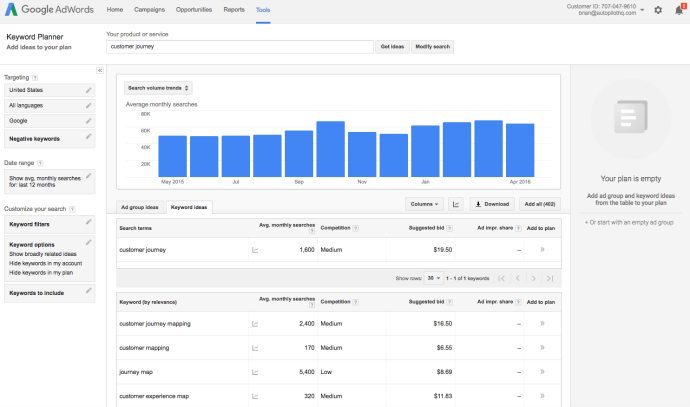
Task: Edit Keywords to include pencil icon
Action: pos(88,291)
